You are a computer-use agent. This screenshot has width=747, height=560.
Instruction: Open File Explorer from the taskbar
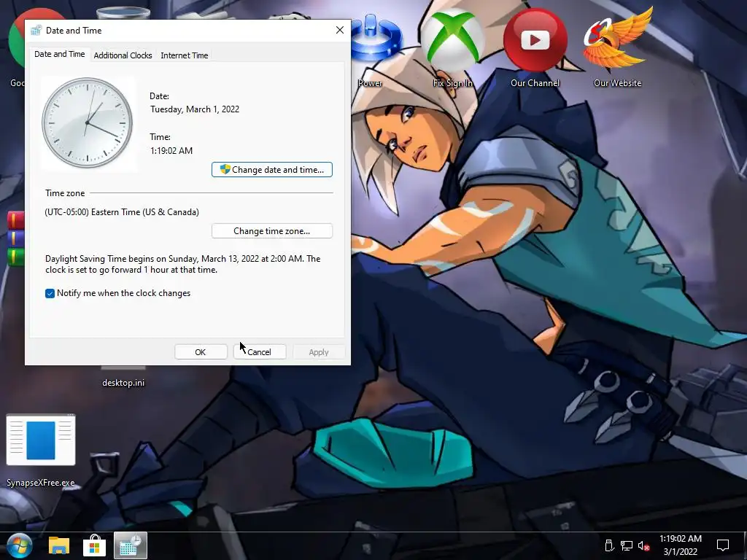tap(59, 545)
